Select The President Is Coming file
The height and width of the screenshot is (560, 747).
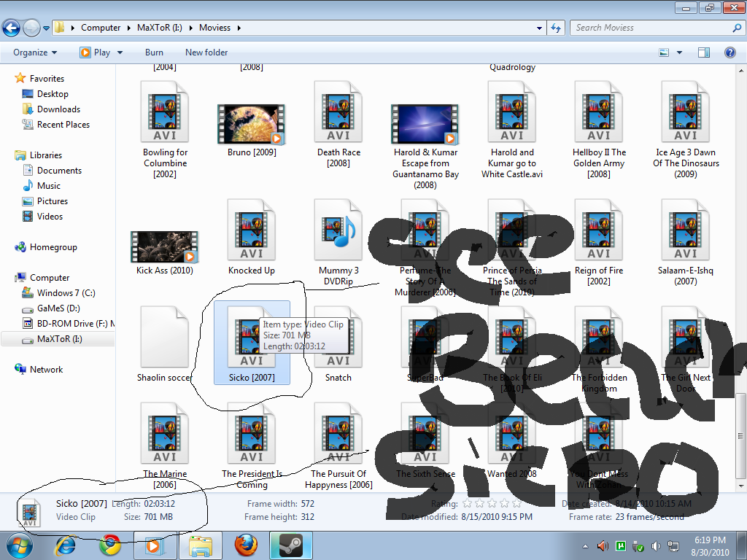click(252, 446)
